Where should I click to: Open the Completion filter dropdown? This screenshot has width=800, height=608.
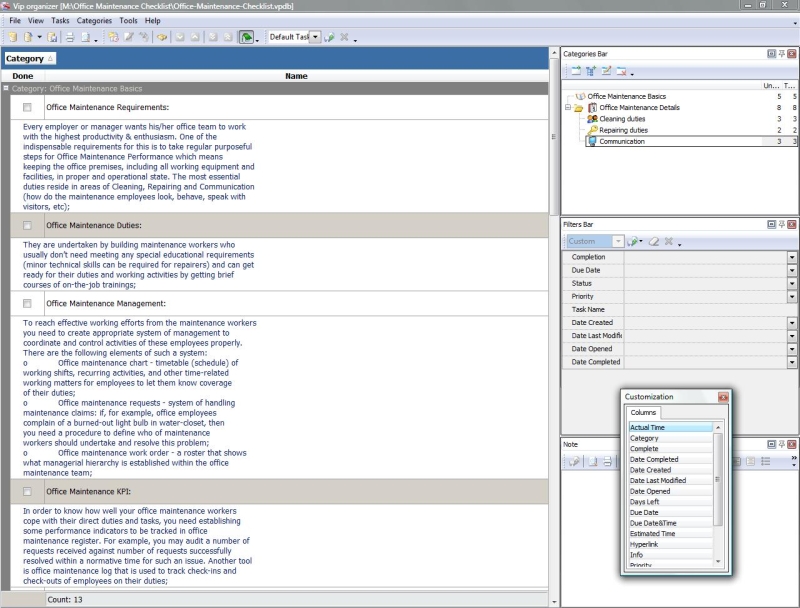point(792,257)
